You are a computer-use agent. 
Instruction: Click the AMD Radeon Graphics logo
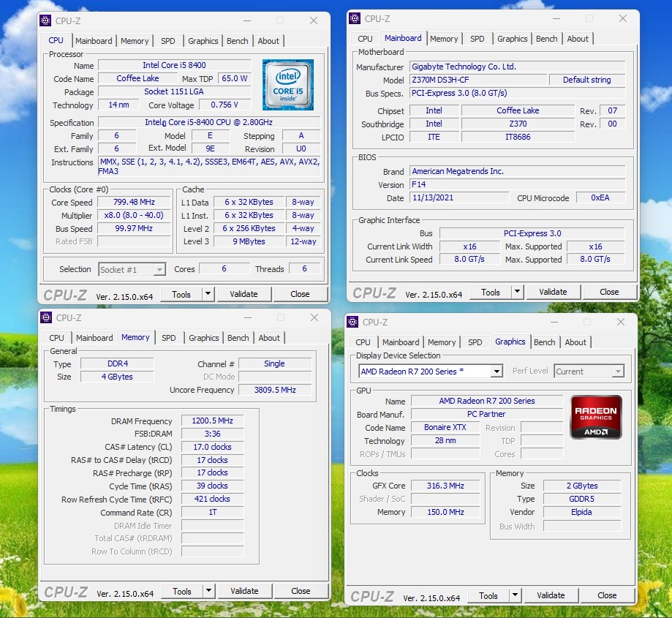(x=596, y=417)
